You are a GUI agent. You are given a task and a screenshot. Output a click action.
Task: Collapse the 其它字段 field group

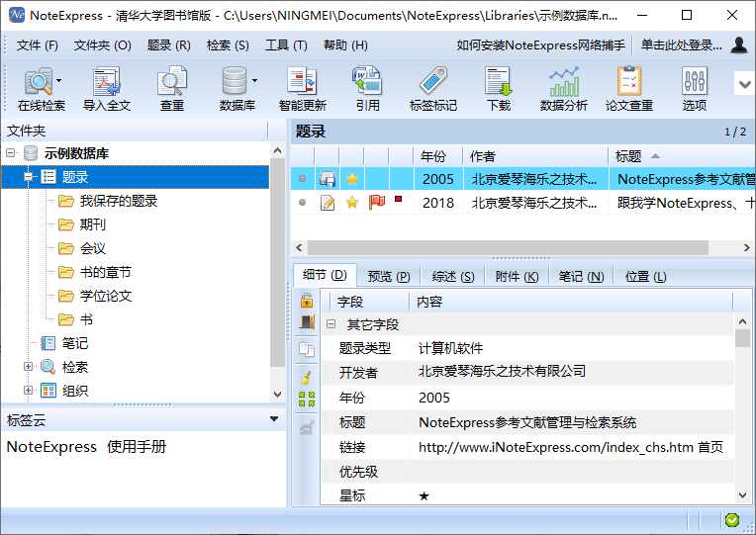pyautogui.click(x=331, y=324)
